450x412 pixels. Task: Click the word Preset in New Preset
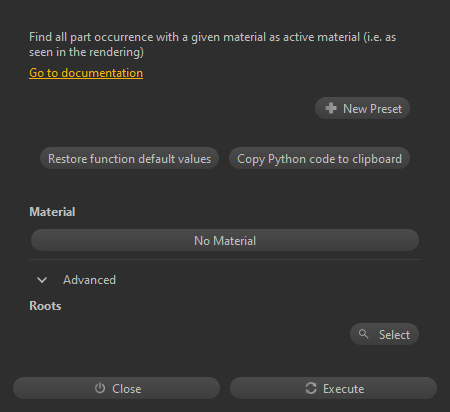point(386,109)
